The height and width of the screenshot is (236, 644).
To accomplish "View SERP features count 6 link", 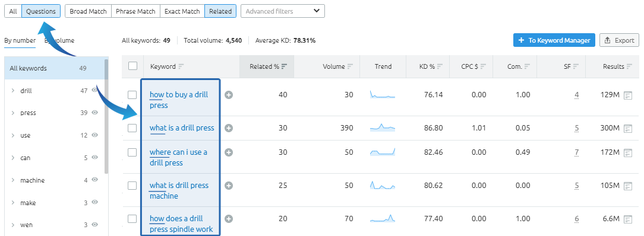I will click(577, 219).
